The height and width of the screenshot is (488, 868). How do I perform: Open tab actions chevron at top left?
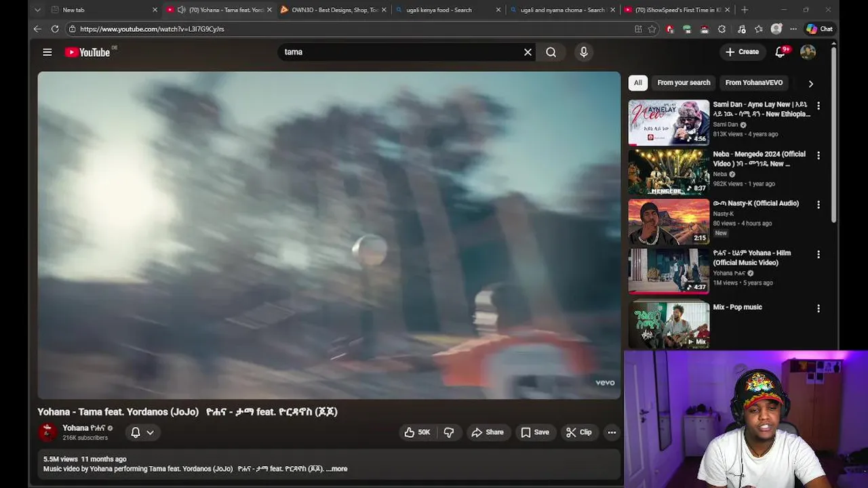(37, 9)
